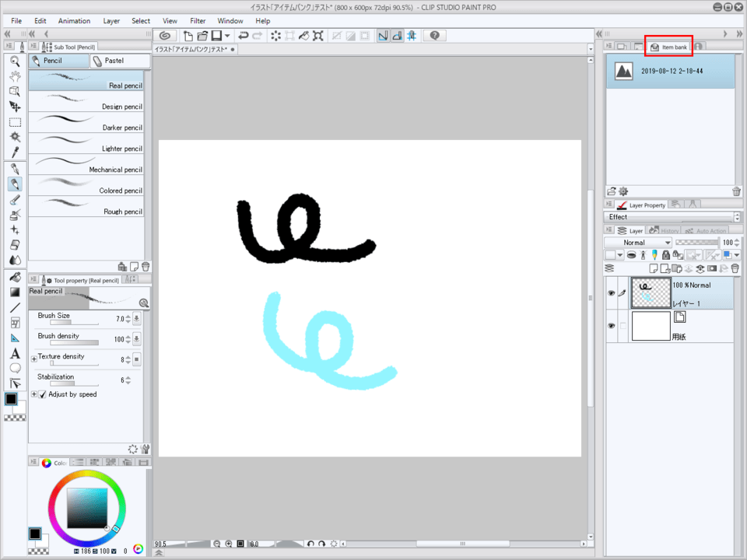747x560 pixels.
Task: Click the Undo arrow in the command bar
Action: coord(243,35)
